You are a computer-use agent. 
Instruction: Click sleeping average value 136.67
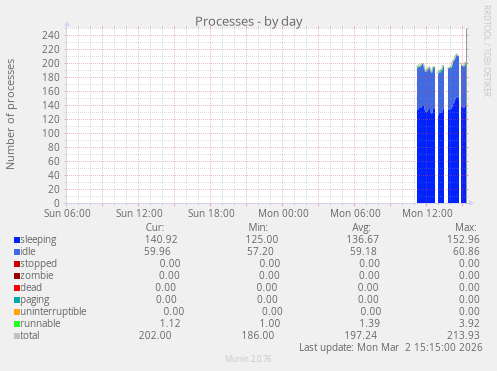point(362,239)
